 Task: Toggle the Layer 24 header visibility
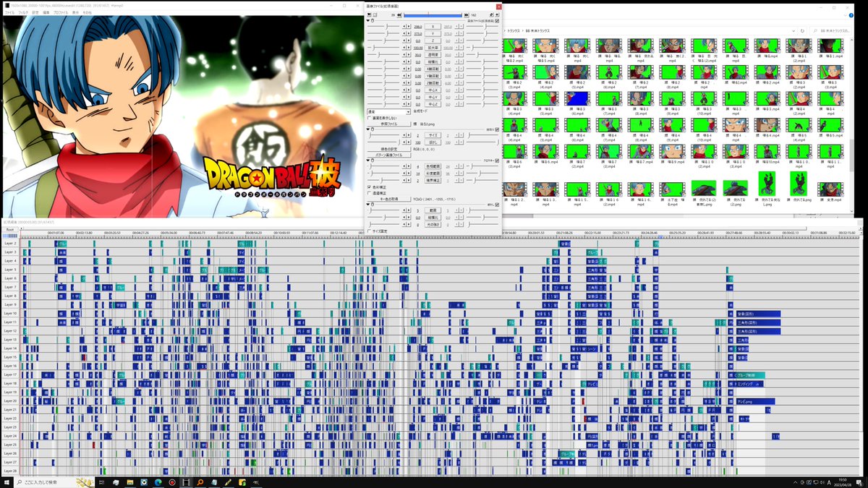(11, 436)
